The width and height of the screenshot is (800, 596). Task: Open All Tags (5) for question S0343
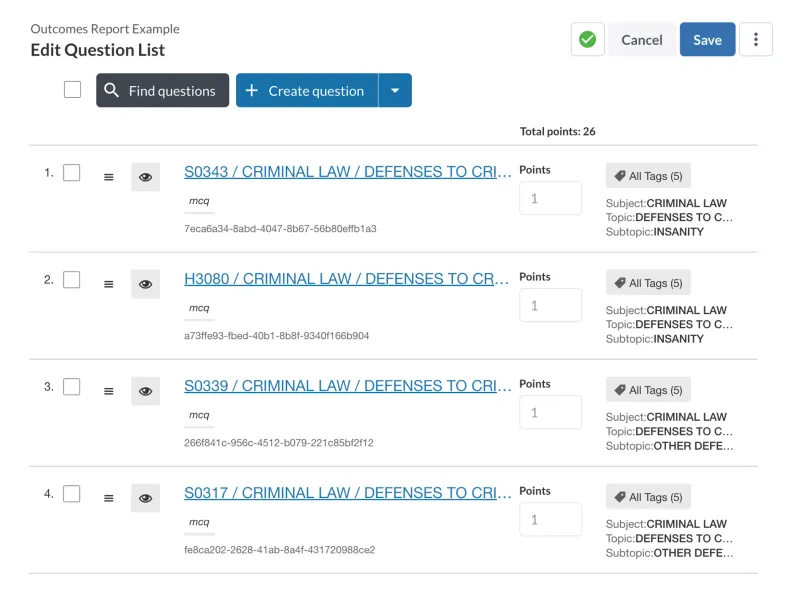tap(648, 176)
